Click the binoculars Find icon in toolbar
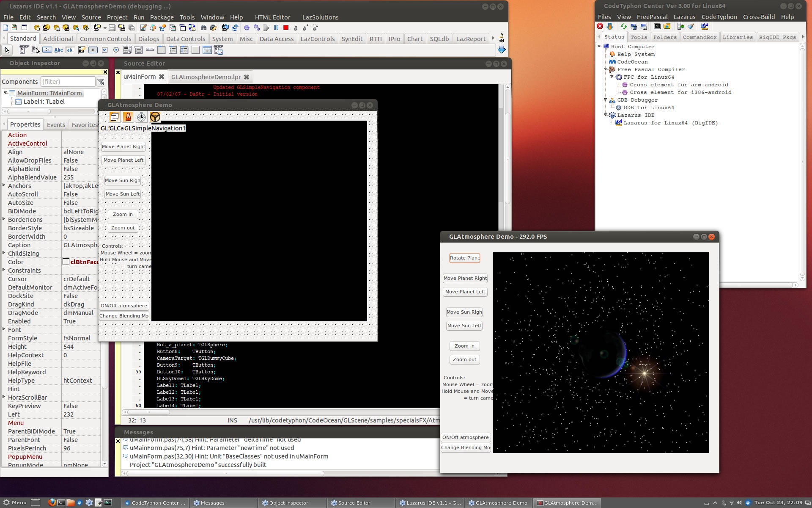 (x=203, y=28)
